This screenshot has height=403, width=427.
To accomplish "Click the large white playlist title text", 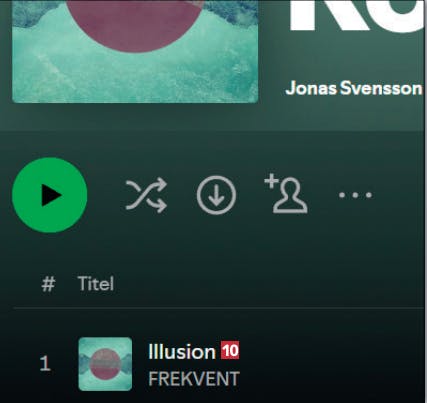I will [x=357, y=16].
